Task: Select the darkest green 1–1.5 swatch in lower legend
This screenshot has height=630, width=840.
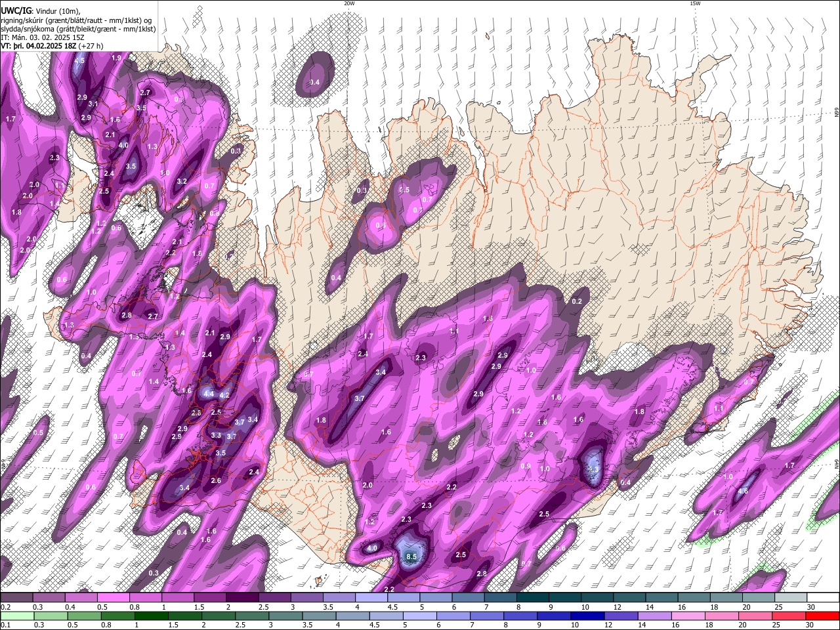Action: click(151, 616)
